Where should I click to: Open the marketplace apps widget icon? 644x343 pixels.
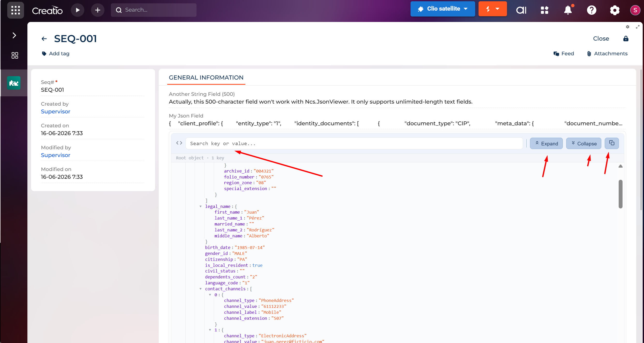point(544,10)
